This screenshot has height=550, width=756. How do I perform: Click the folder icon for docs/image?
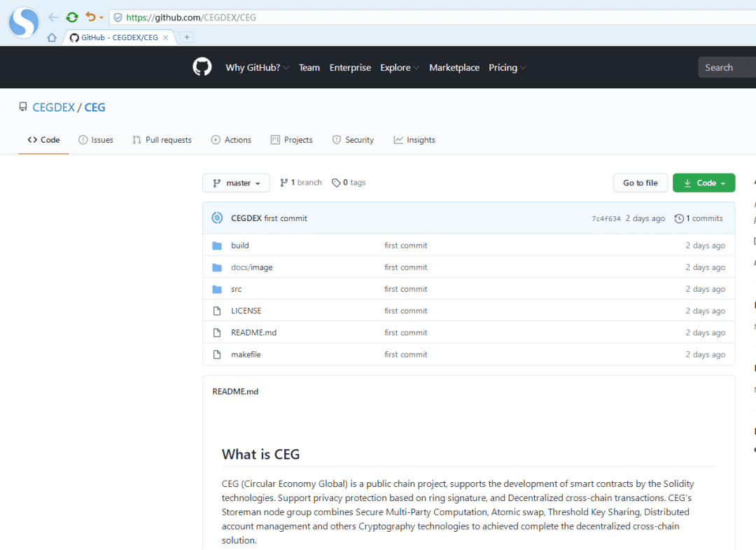tap(217, 267)
